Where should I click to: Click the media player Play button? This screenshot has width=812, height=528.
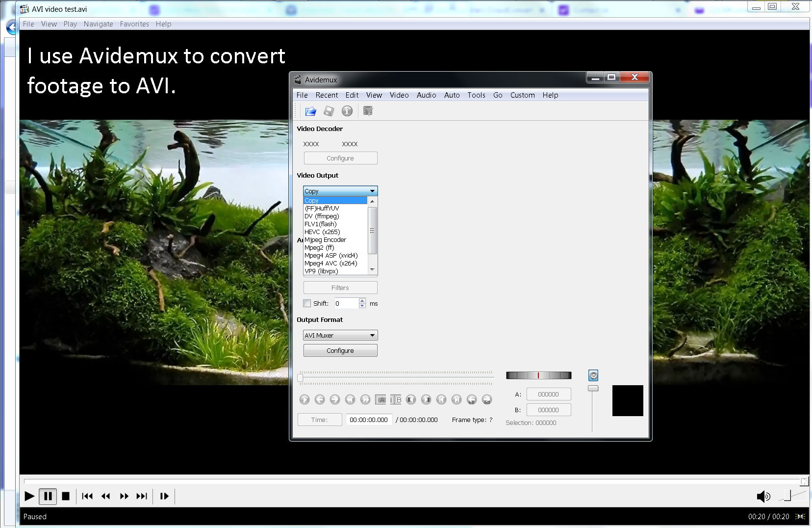[29, 496]
